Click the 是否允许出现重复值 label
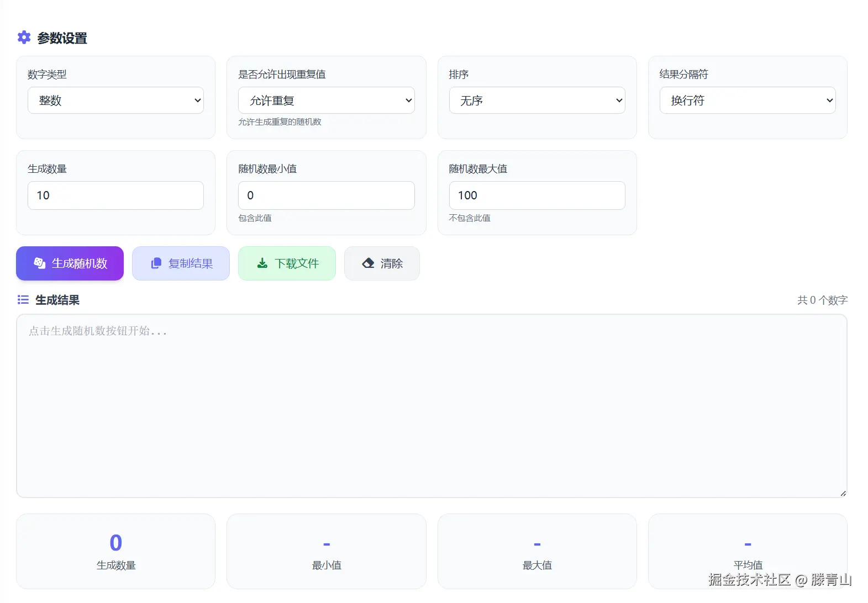Screen dimensions: 868x603 click(282, 75)
